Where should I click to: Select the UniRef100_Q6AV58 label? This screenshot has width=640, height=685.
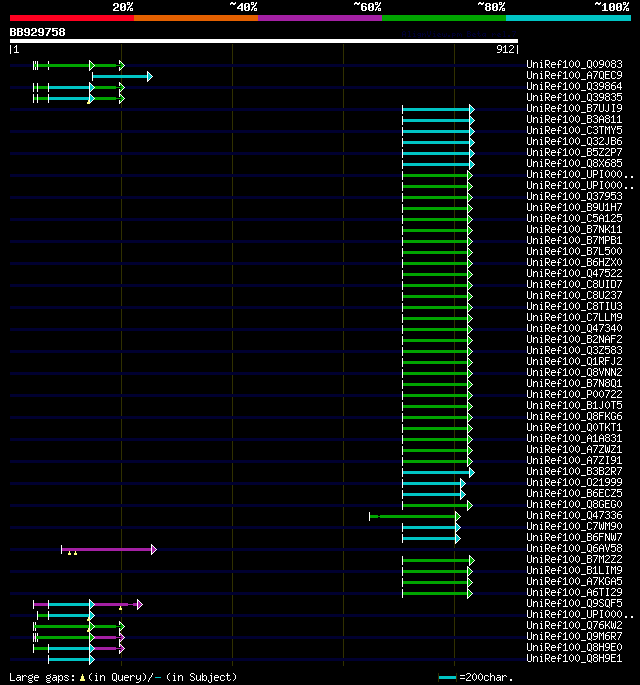click(x=574, y=548)
